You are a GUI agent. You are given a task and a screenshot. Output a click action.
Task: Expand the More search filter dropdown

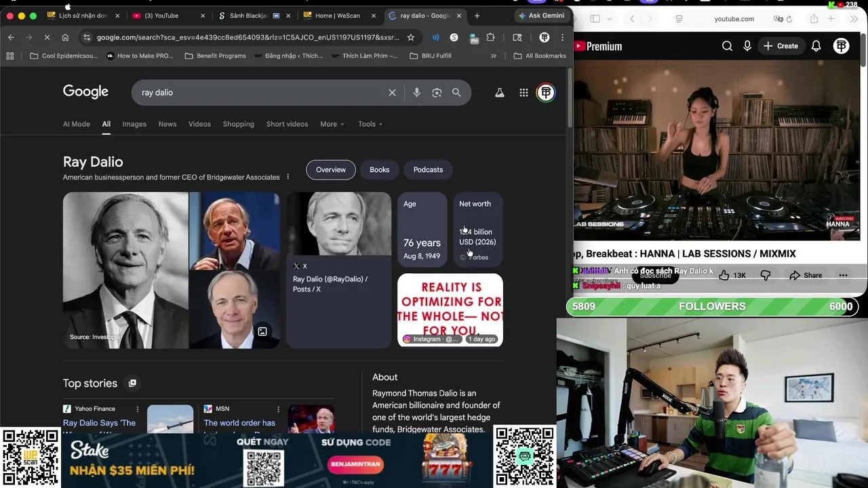click(x=332, y=124)
